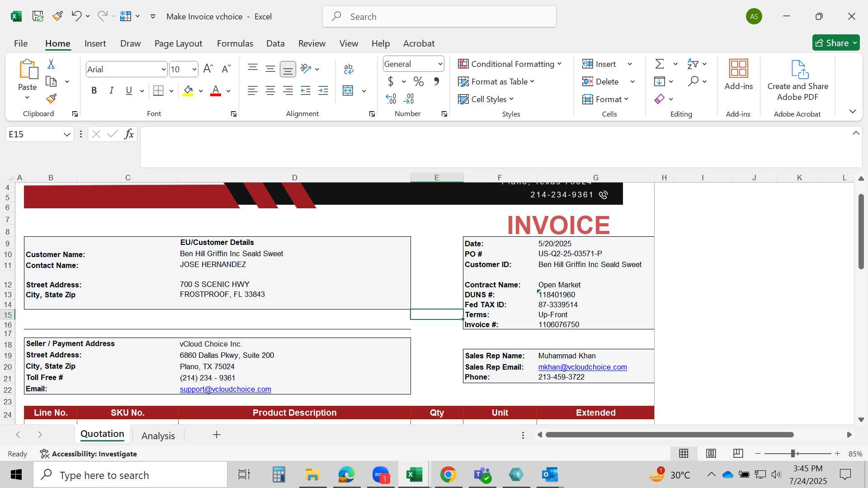The width and height of the screenshot is (868, 488).
Task: Toggle Middle Align vertical alignment
Action: click(270, 69)
